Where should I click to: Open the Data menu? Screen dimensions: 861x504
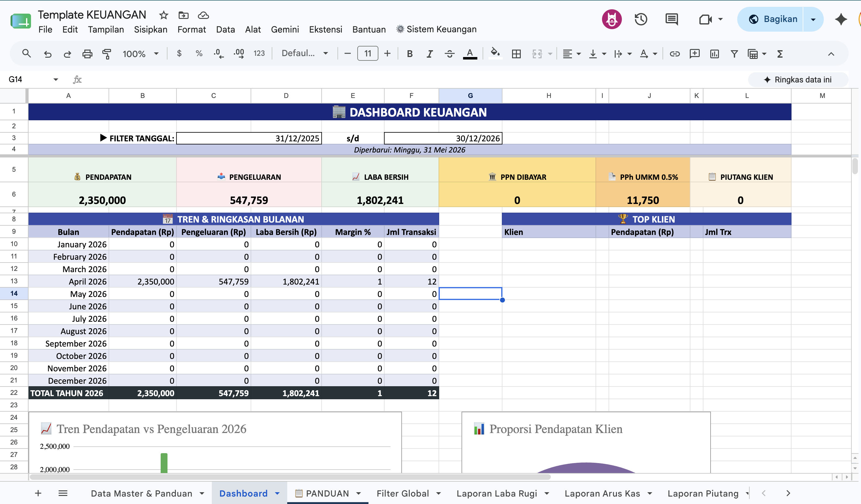click(x=225, y=29)
